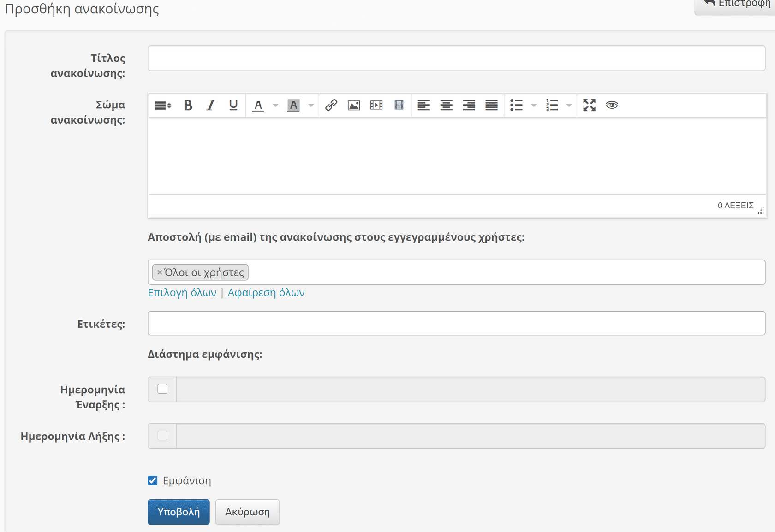
Task: Click the Υποβολή submit button
Action: (x=179, y=512)
